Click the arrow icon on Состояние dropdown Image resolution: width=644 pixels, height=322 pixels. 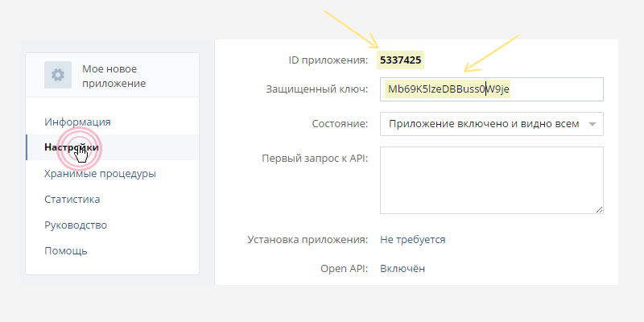pyautogui.click(x=593, y=124)
